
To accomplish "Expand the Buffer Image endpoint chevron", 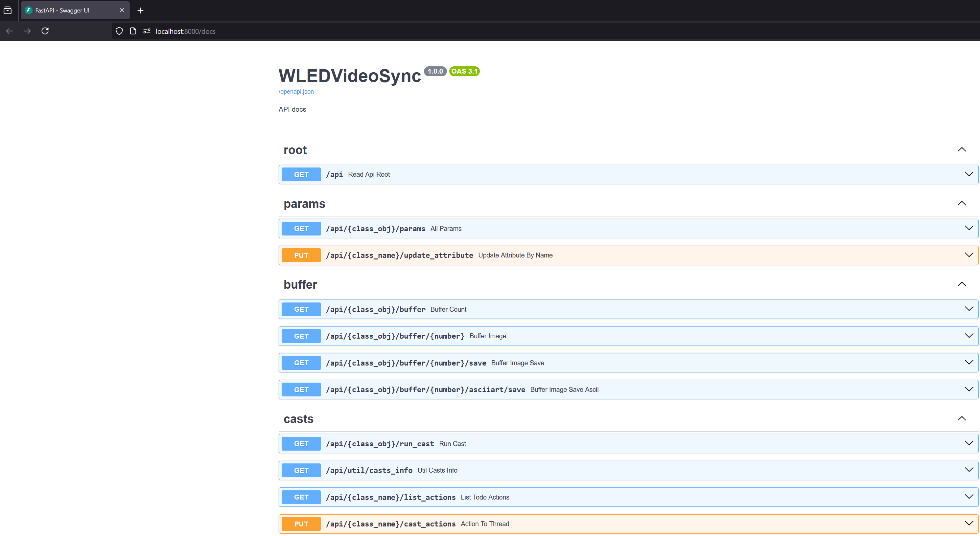I will coord(969,336).
